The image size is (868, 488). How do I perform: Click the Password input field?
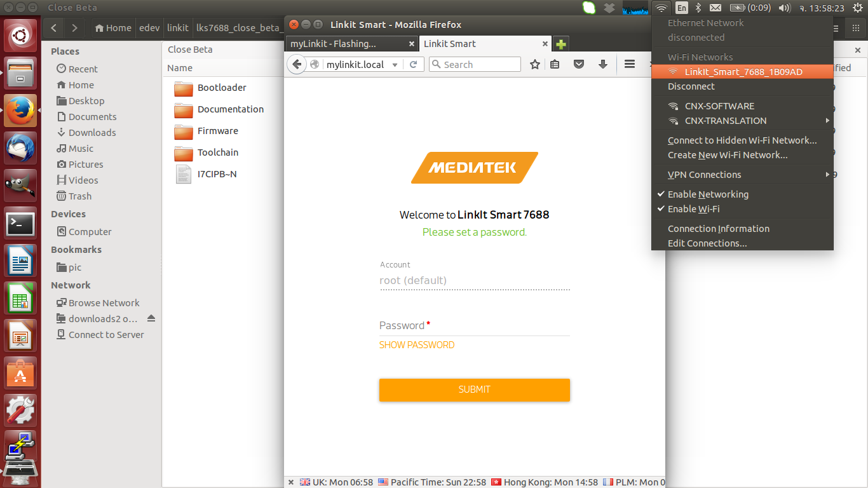coord(475,325)
